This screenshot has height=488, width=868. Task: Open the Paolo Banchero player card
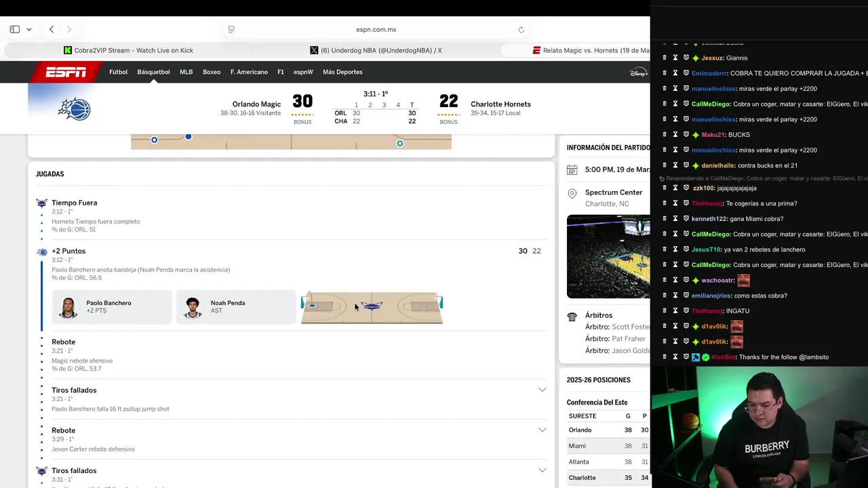click(x=112, y=307)
